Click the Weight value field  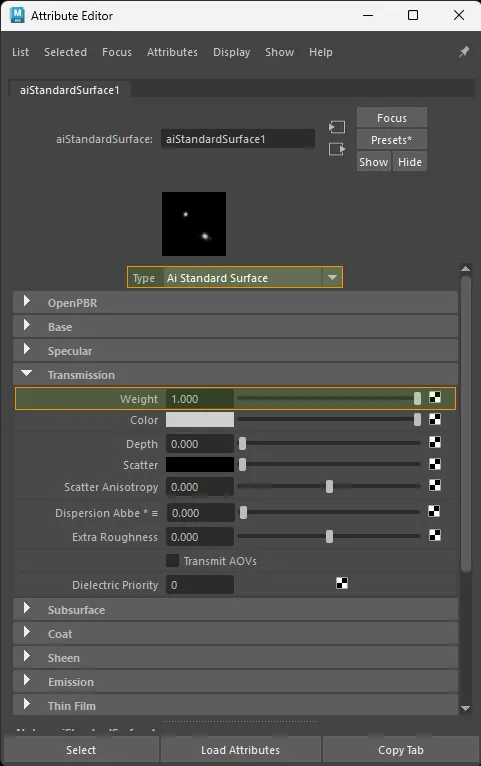(200, 399)
